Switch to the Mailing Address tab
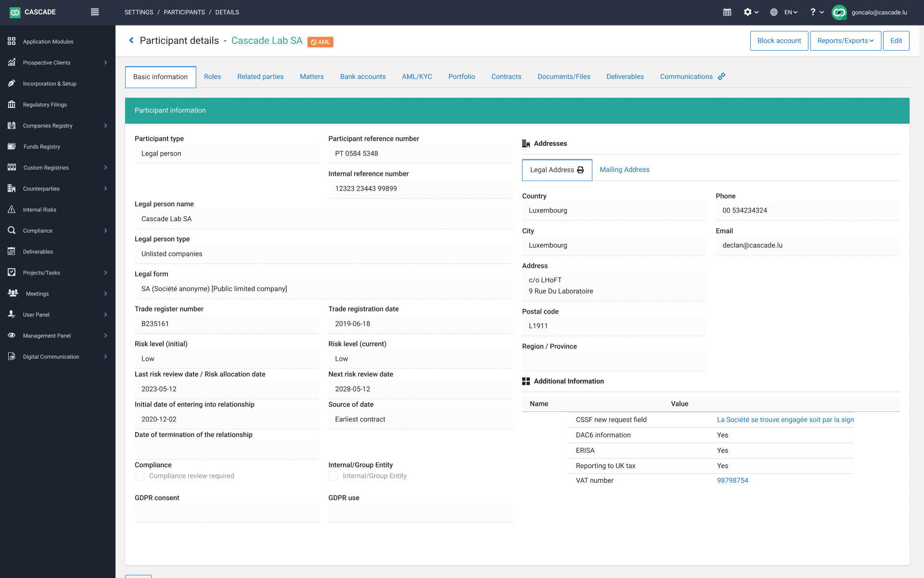924x578 pixels. tap(624, 170)
